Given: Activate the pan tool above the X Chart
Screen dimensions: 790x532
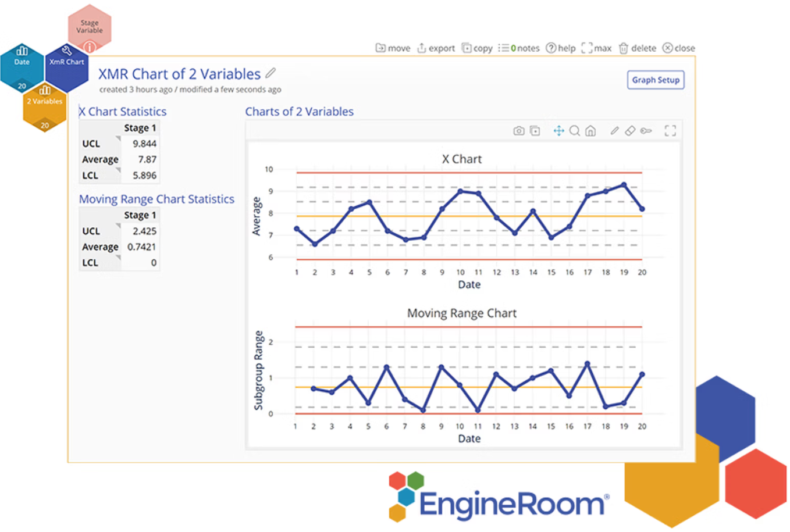Looking at the screenshot, I should tap(558, 131).
